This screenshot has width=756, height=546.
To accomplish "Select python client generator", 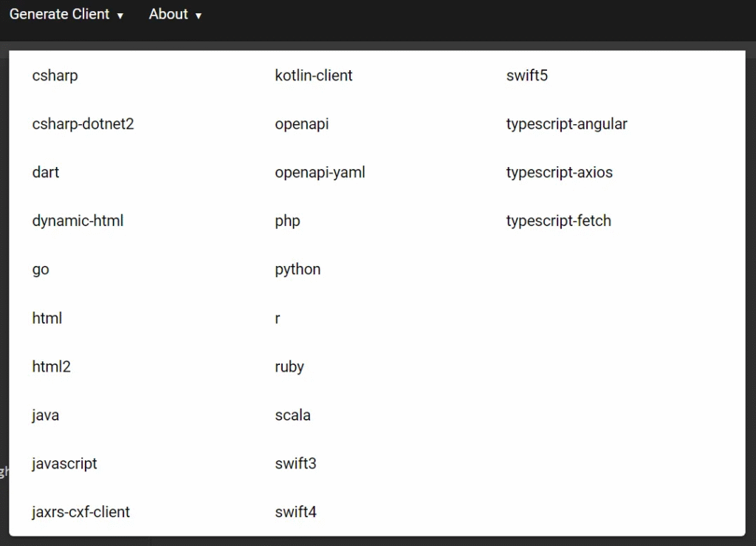I will pos(298,269).
